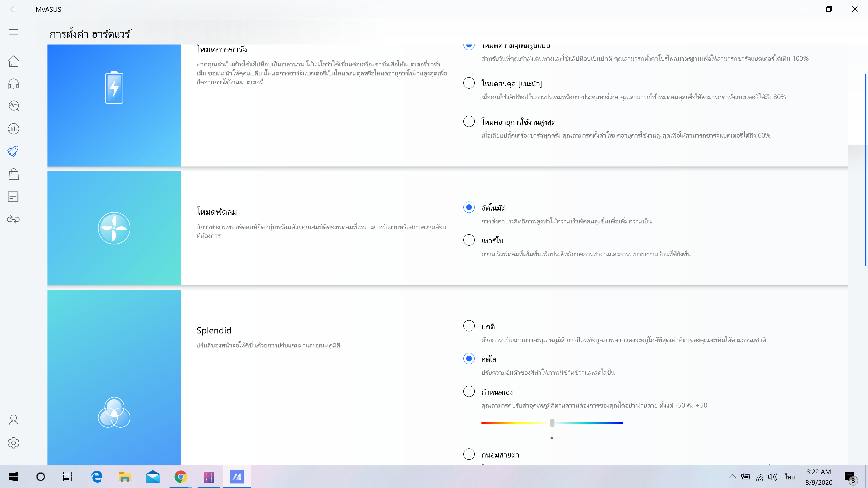The height and width of the screenshot is (488, 868).
Task: Open the Windows Start menu
Action: [x=14, y=476]
